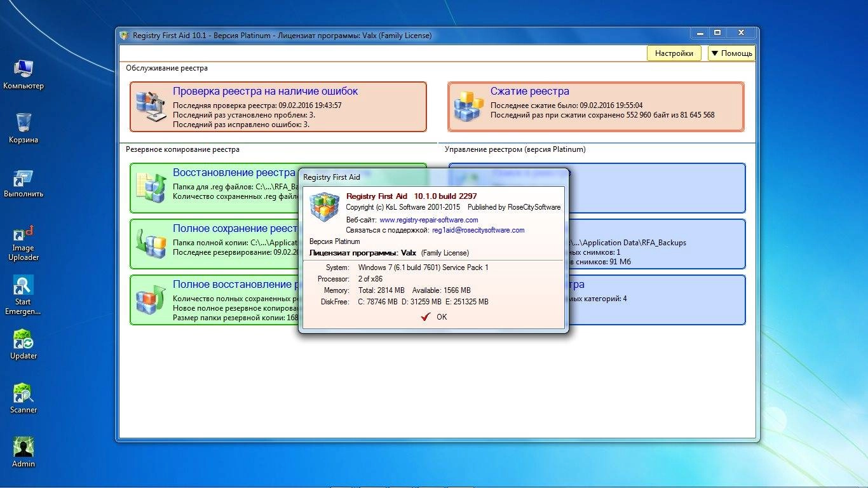The width and height of the screenshot is (868, 488).
Task: Launch the Scanner desktop icon
Action: pos(24,398)
